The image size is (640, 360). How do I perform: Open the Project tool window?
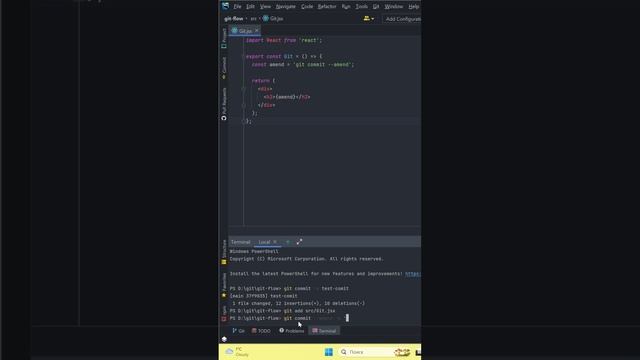pos(224,38)
